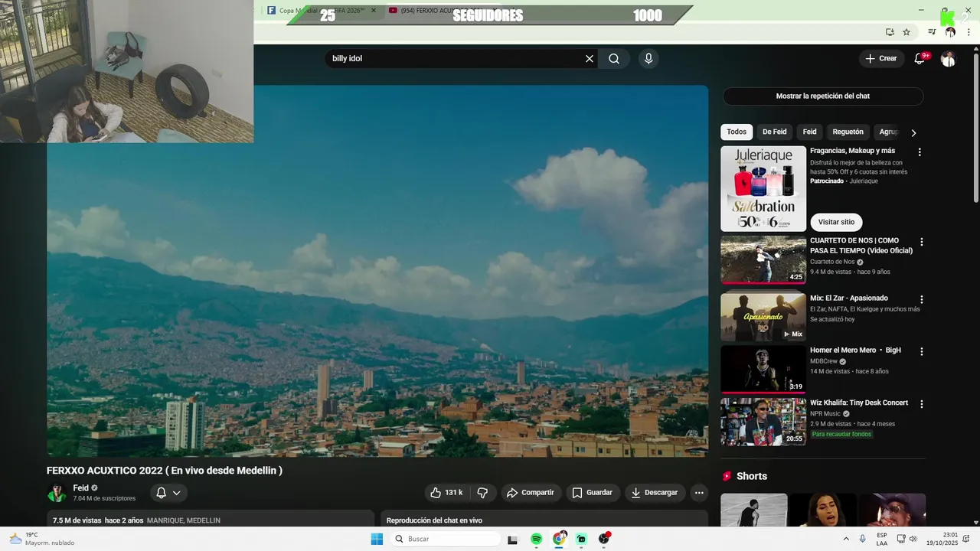
Task: Toggle dislike on the video
Action: click(x=482, y=493)
